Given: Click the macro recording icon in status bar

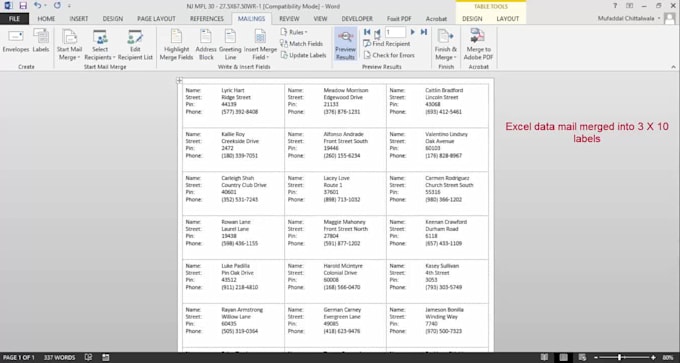Looking at the screenshot, I should click(x=105, y=357).
